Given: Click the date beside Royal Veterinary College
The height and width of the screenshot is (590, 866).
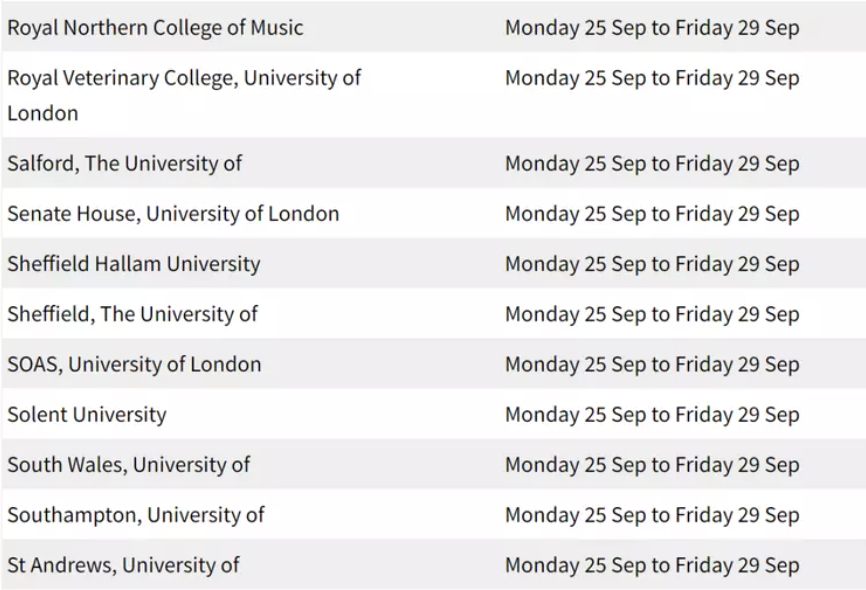Looking at the screenshot, I should [x=652, y=78].
